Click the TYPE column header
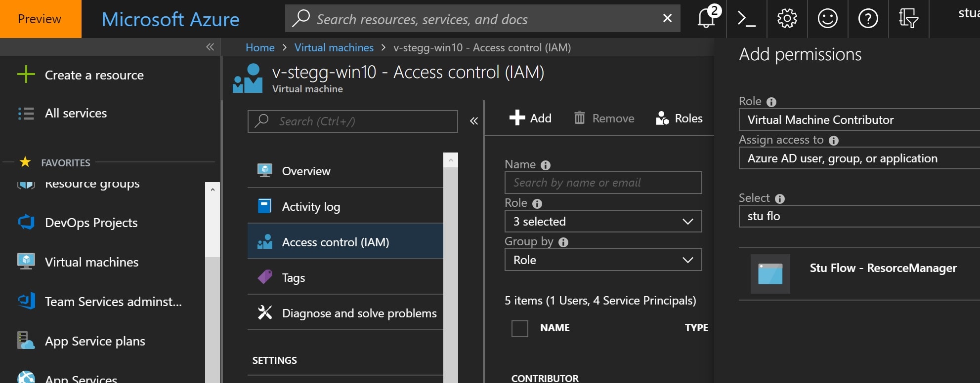 click(x=696, y=328)
